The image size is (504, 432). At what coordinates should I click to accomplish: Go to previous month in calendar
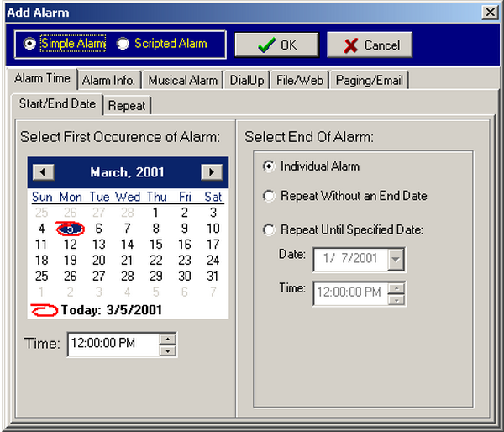point(44,172)
